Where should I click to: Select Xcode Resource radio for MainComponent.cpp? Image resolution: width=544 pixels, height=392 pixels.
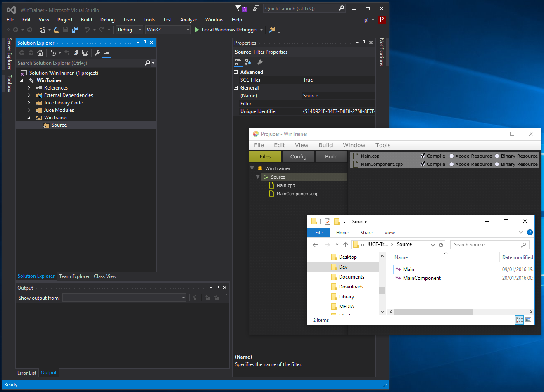451,164
